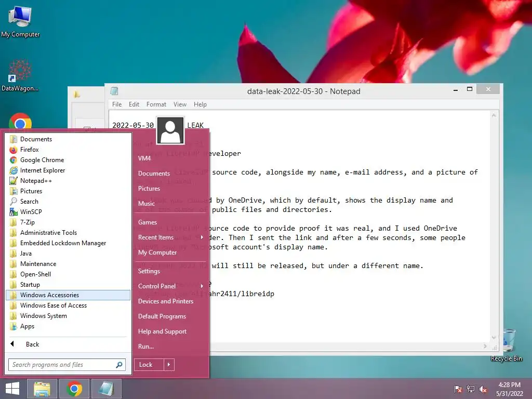Click the Lock button

pyautogui.click(x=149, y=365)
